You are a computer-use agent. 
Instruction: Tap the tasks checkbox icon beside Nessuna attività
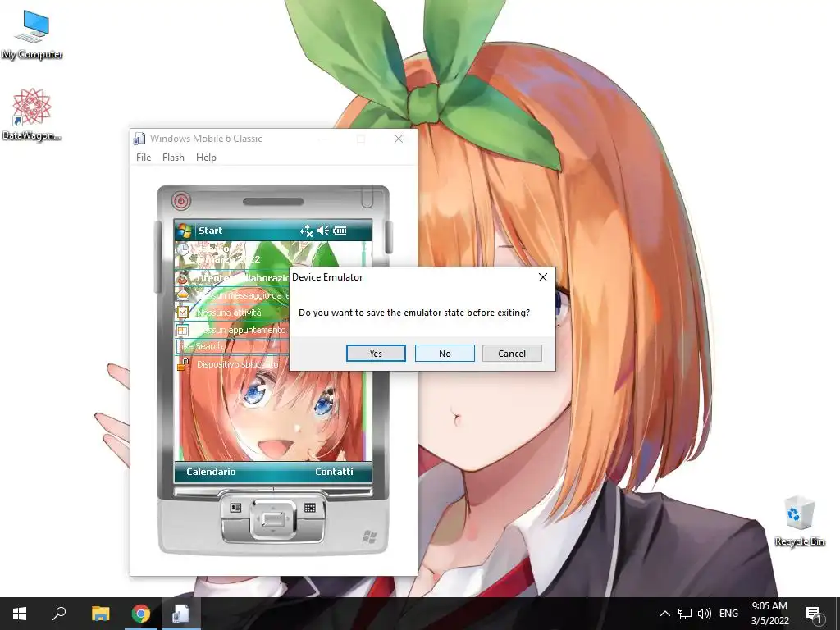click(x=183, y=312)
